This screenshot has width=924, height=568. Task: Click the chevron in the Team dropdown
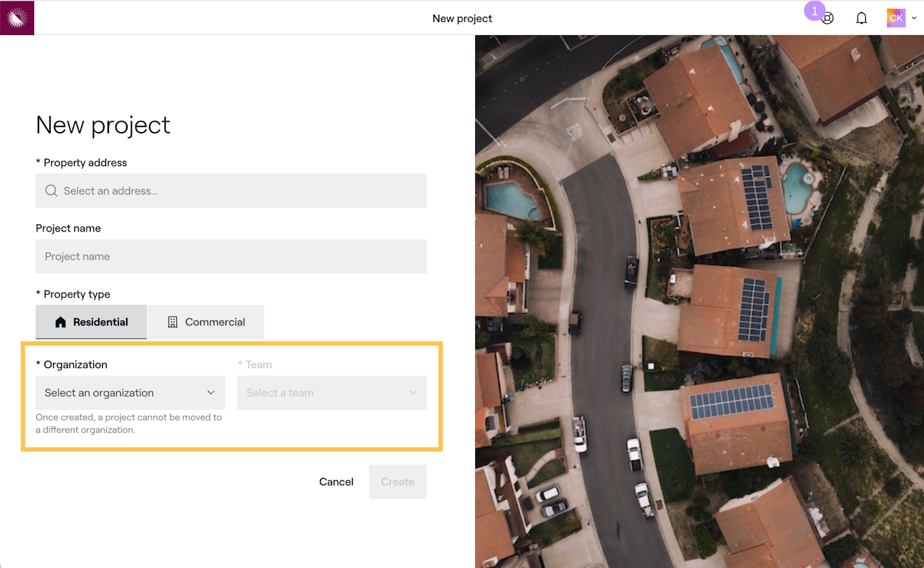point(413,393)
